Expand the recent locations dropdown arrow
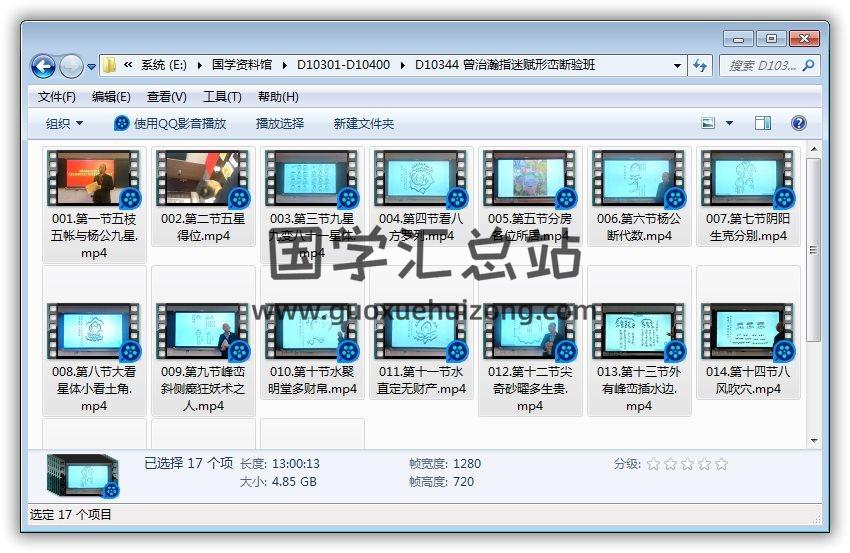850x553 pixels. (92, 67)
